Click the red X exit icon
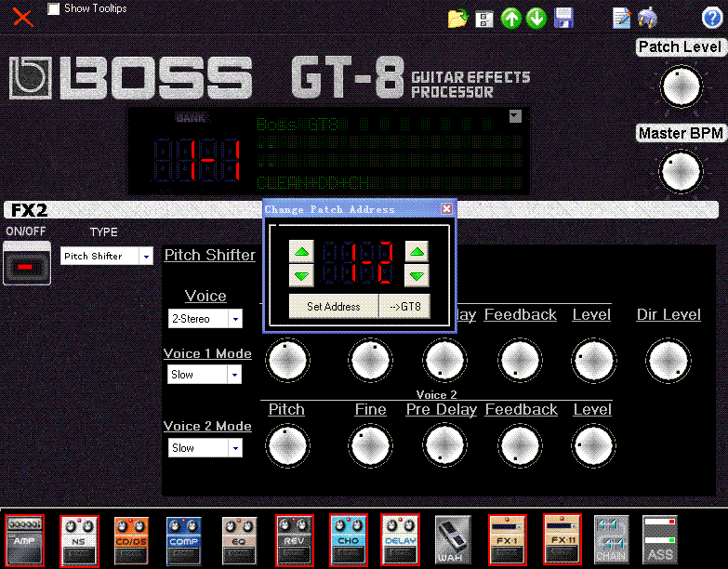Screen dimensions: 728x569 (x=22, y=17)
